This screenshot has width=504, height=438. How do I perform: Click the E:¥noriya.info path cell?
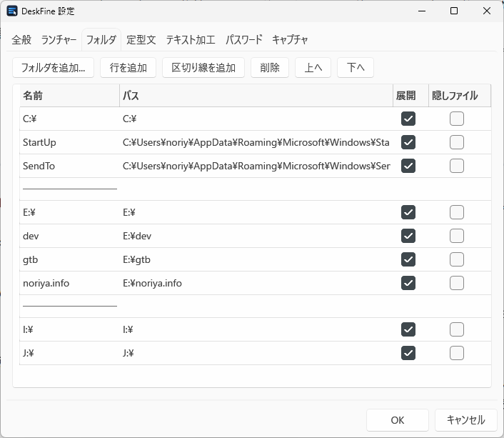(x=256, y=283)
